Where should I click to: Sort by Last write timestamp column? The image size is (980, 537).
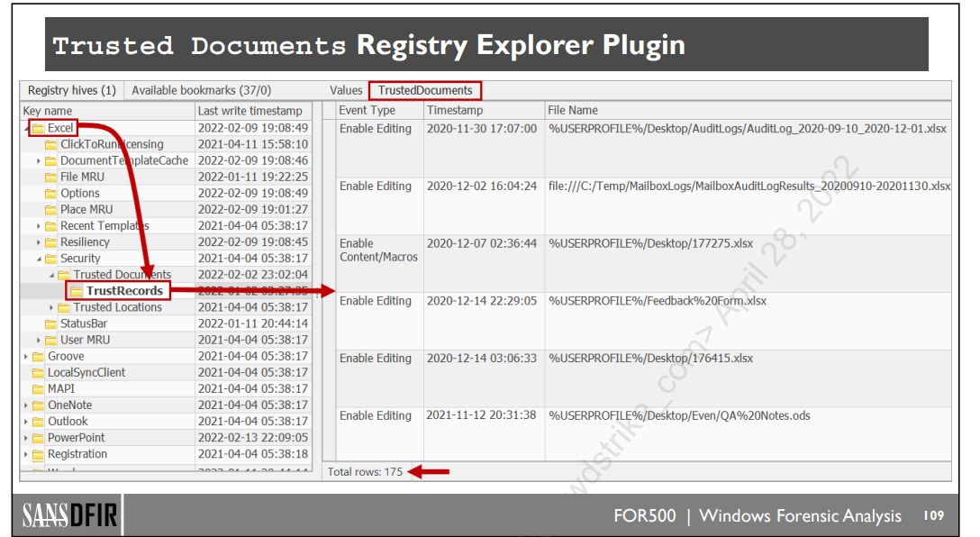click(x=250, y=111)
